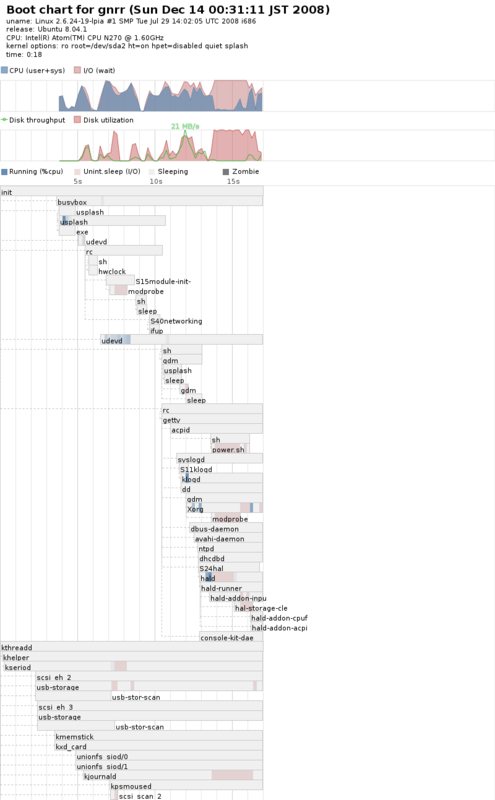
Task: Select the busybox process bar
Action: (x=160, y=202)
